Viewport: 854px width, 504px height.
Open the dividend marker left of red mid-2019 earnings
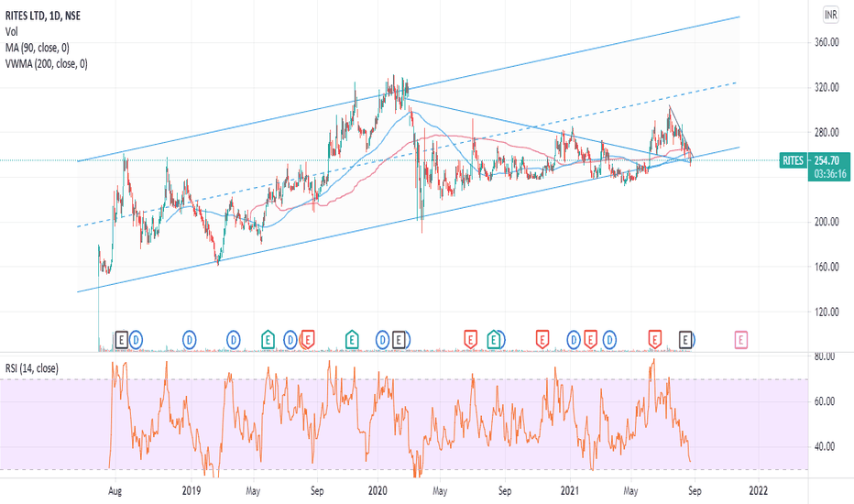click(290, 341)
